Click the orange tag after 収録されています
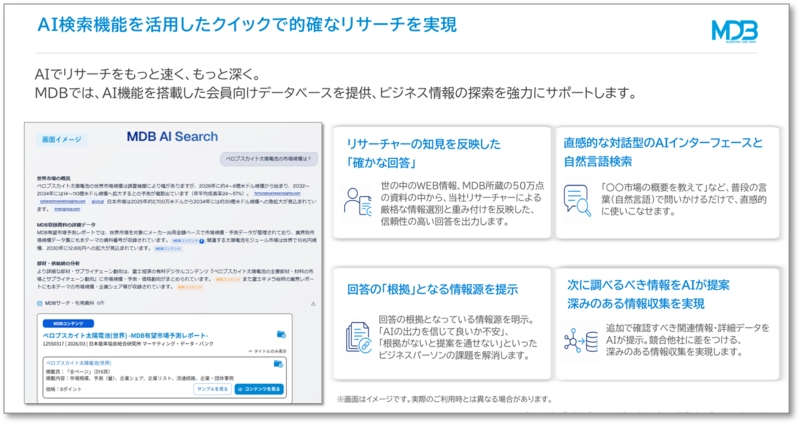Screen dimensions: 800x424 [190, 287]
